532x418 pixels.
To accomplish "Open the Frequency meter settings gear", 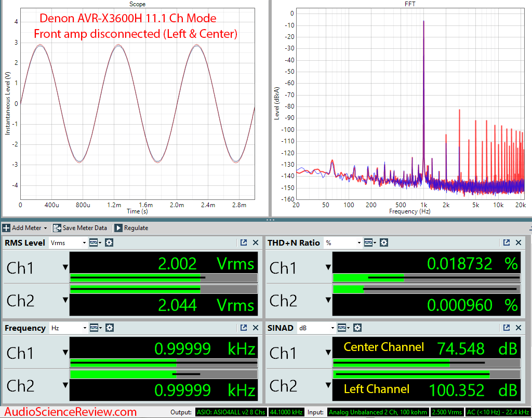I will point(110,328).
